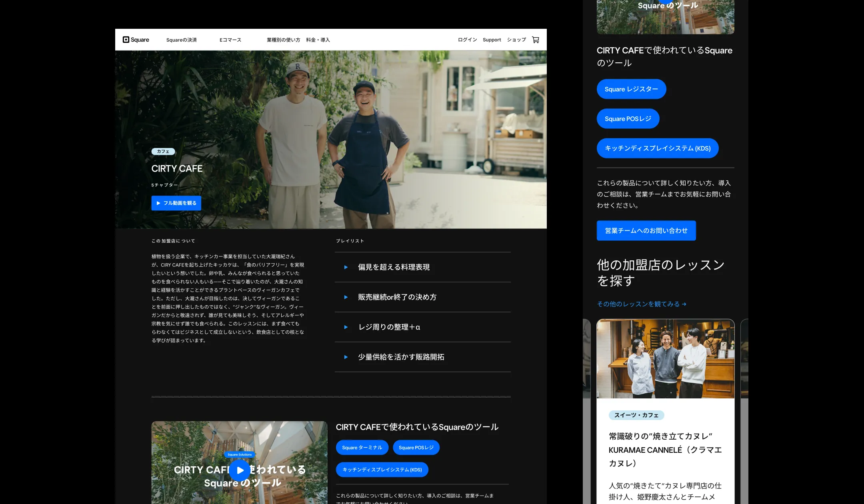Screen dimensions: 864x504
Task: Click ログイン link
Action: [x=467, y=40]
